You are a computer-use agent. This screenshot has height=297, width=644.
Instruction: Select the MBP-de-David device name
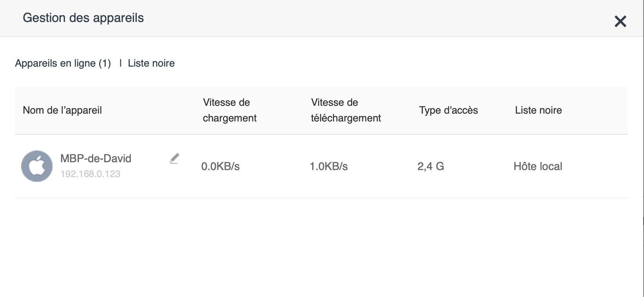96,159
